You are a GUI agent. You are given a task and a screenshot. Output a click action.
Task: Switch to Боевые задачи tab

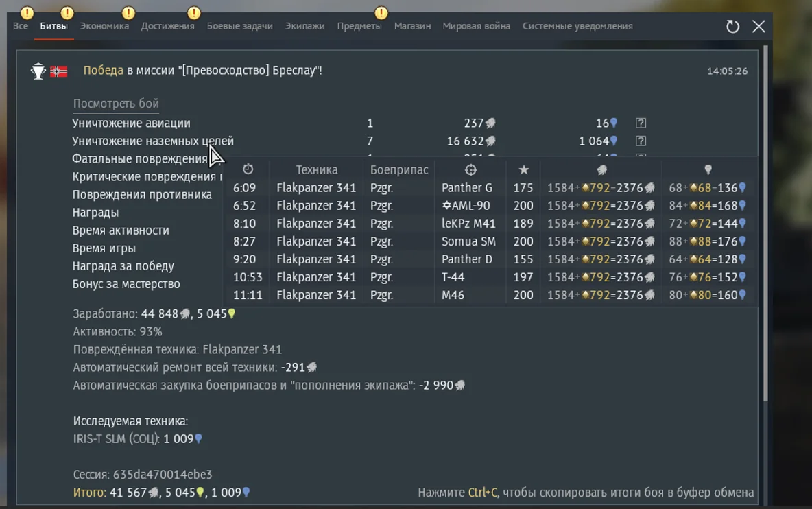(240, 26)
